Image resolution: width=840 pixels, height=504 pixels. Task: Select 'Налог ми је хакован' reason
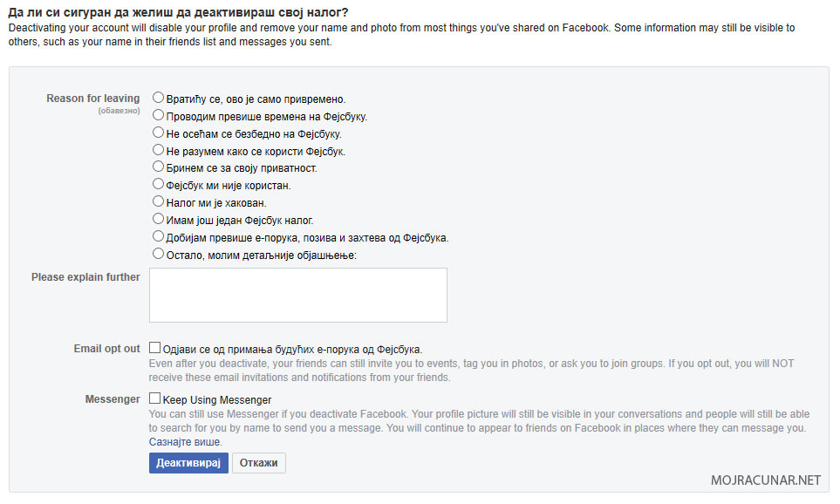(158, 201)
